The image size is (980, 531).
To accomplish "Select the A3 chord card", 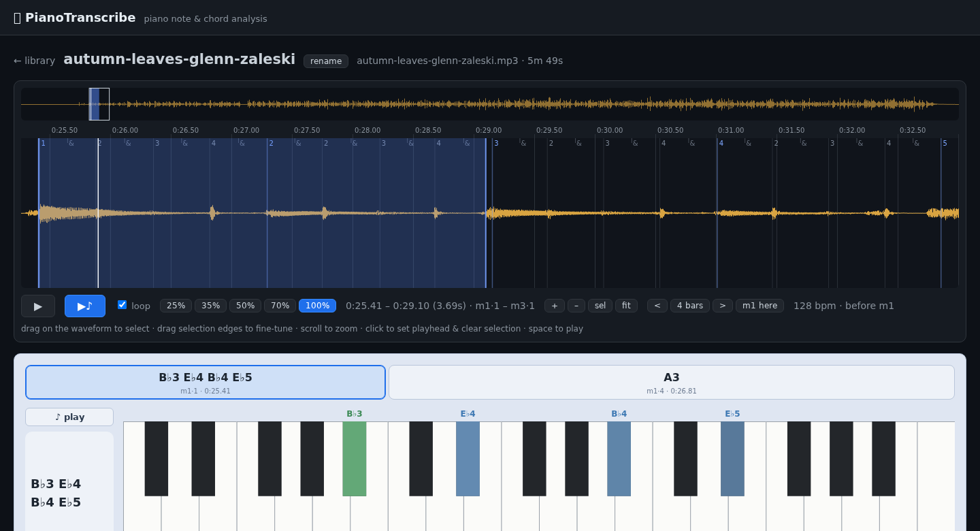I will coord(672,382).
